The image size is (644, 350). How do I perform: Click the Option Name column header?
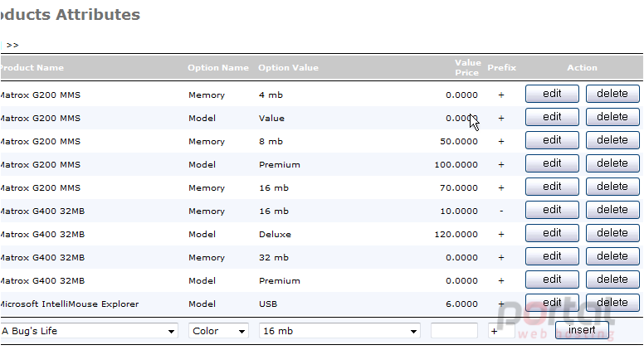[218, 68]
